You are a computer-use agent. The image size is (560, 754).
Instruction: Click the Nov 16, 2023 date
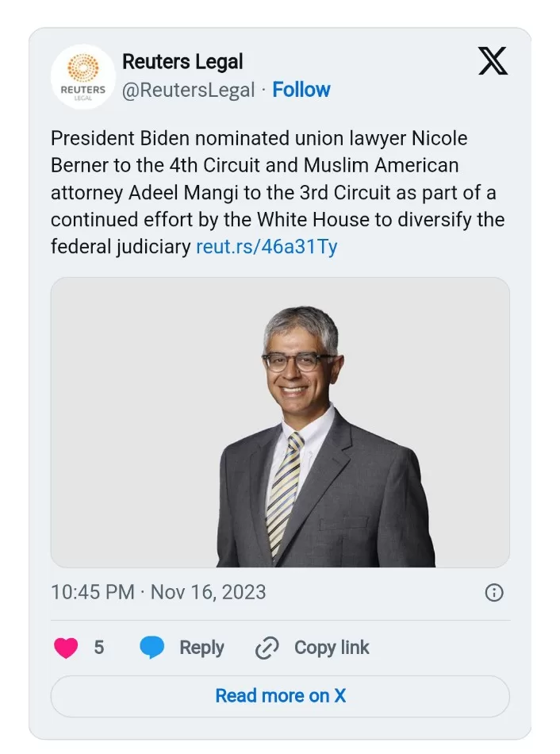208,592
